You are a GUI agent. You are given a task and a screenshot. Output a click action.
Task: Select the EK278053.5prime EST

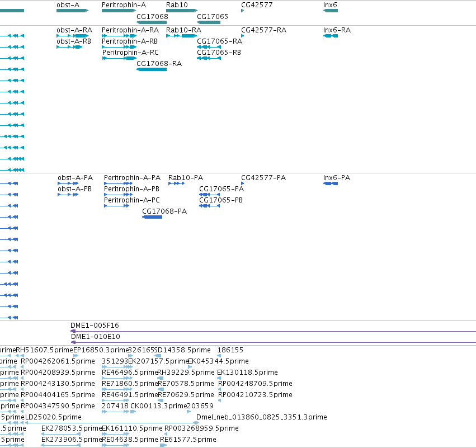(x=61, y=435)
